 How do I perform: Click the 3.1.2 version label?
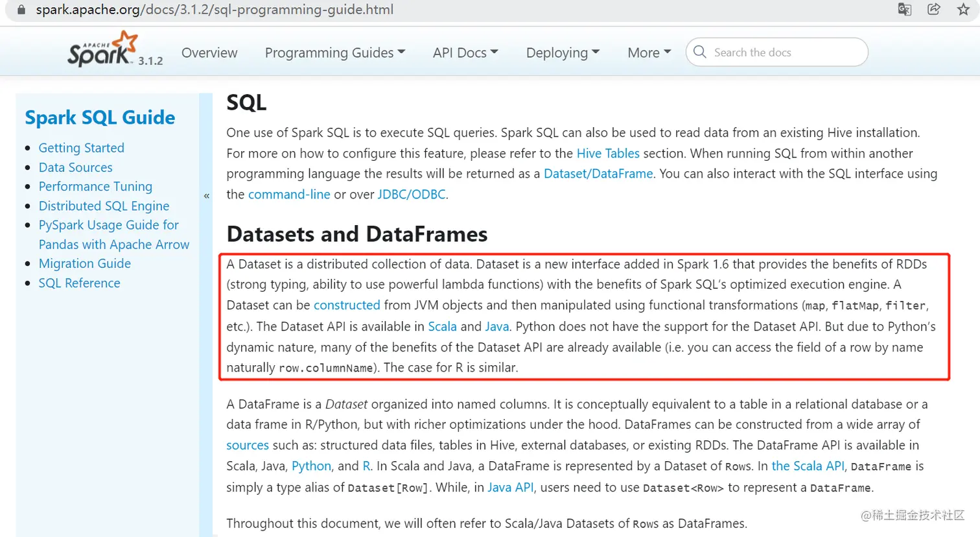[x=150, y=61]
